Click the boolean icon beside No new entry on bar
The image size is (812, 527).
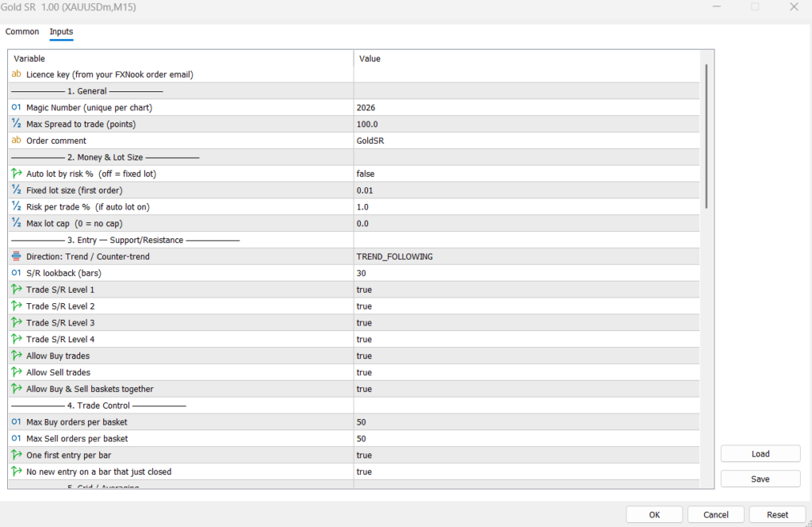click(x=16, y=471)
